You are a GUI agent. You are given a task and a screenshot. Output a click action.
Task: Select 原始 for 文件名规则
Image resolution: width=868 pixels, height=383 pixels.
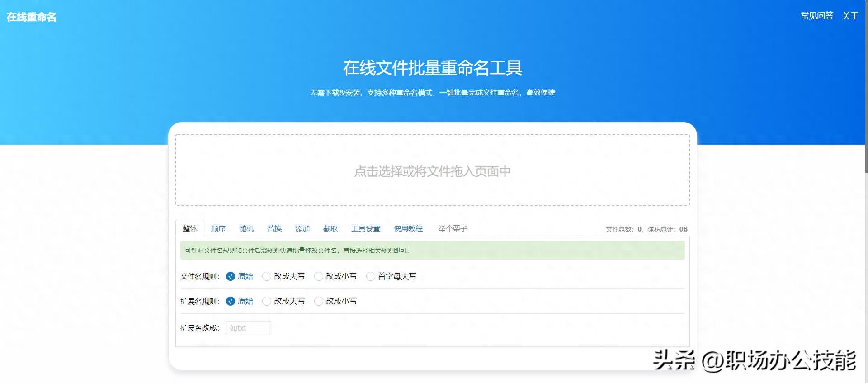click(231, 276)
